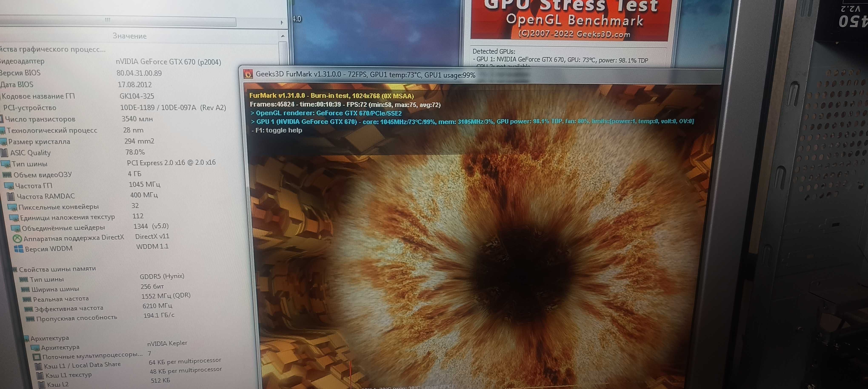Select BIOS date value 17.08.2012

(x=135, y=85)
